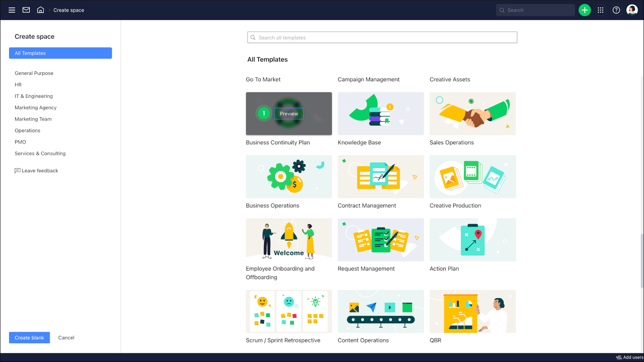Go to the home icon
Image resolution: width=644 pixels, height=362 pixels.
coord(40,10)
